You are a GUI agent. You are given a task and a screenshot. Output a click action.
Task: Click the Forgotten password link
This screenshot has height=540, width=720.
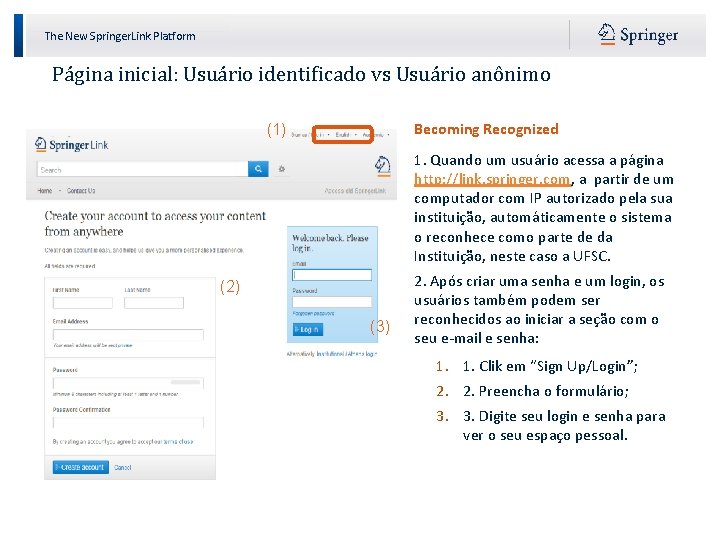[313, 313]
